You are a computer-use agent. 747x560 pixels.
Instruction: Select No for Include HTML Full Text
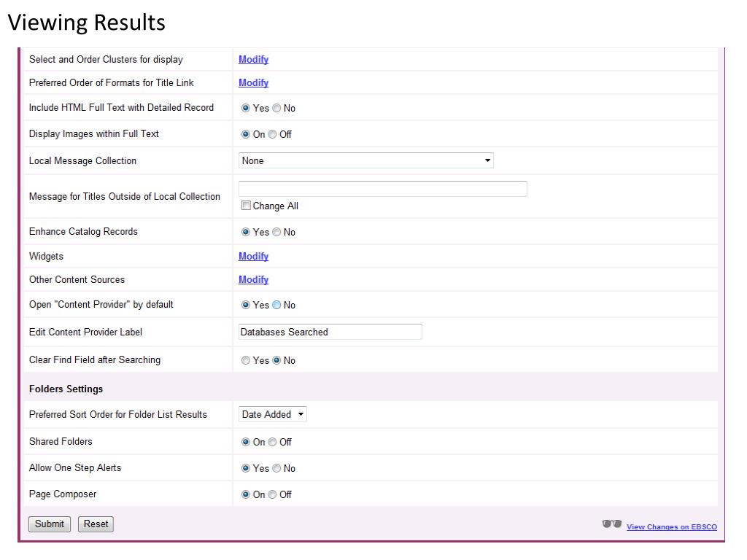276,108
